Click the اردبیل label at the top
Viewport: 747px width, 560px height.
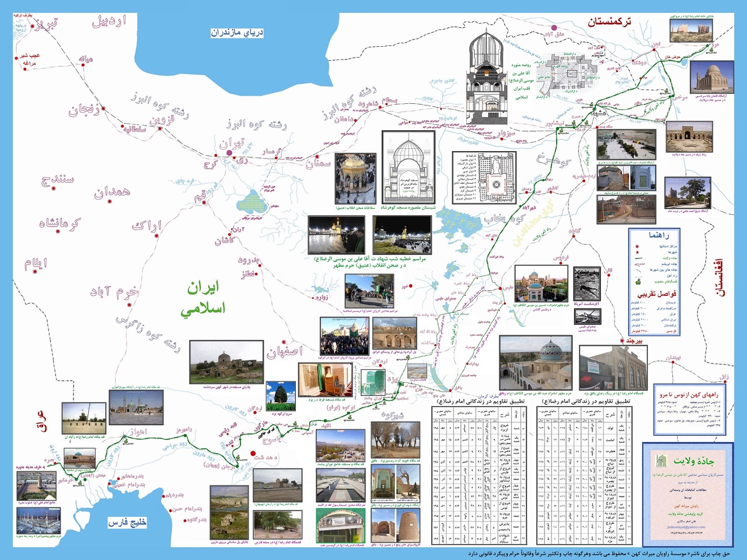click(110, 22)
